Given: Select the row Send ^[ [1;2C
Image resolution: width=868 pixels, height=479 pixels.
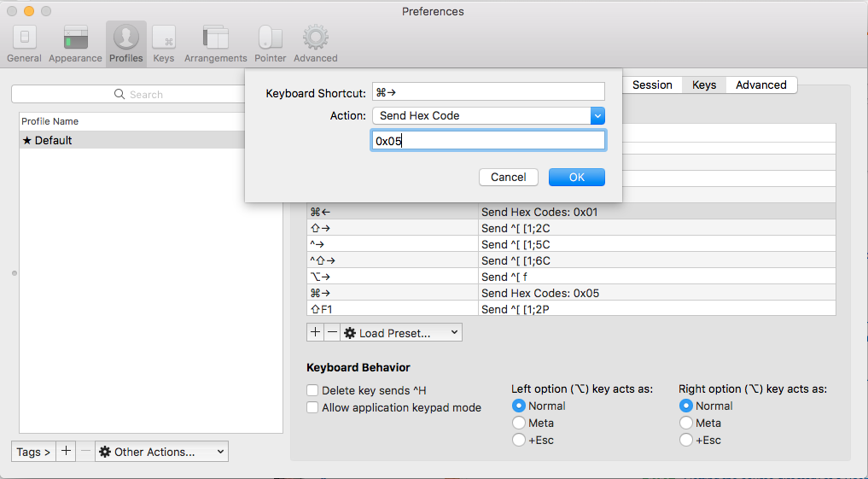Looking at the screenshot, I should 571,228.
